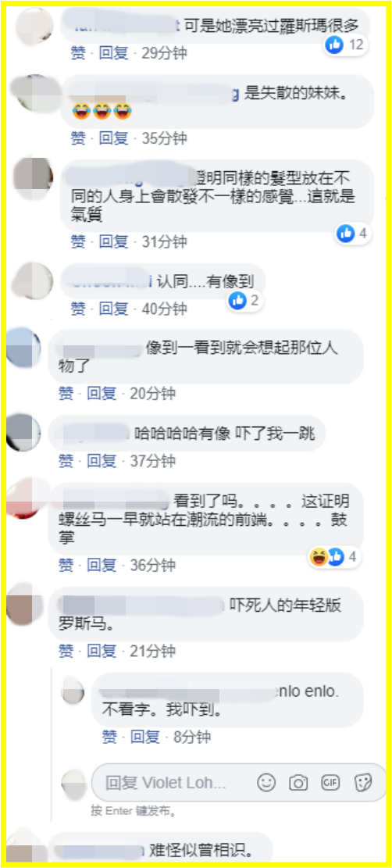Show haha and like reactions on 鼓掌 comment
The height and width of the screenshot is (868, 392).
(334, 558)
